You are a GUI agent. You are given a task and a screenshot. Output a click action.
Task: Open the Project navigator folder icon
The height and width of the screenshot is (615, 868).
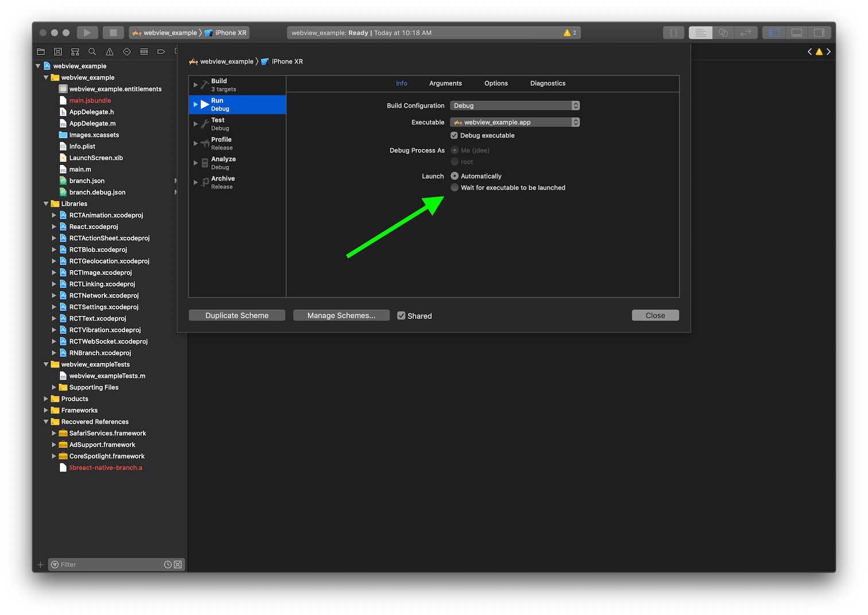41,52
